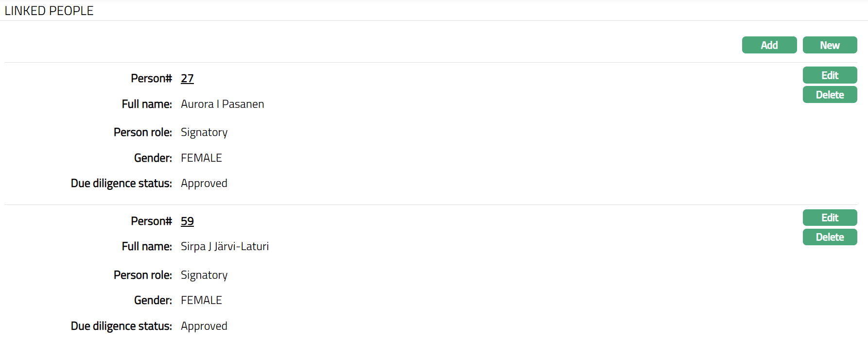
Task: Open person number 27 link
Action: point(187,79)
